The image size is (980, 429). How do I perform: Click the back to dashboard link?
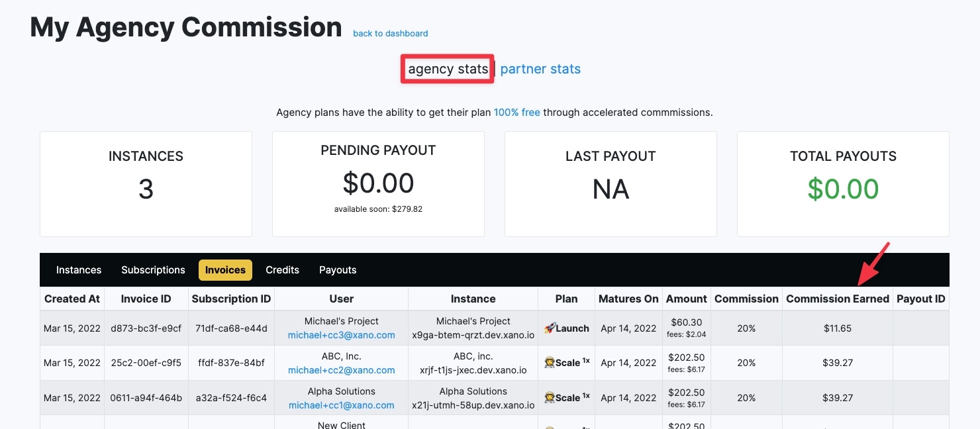pos(391,33)
